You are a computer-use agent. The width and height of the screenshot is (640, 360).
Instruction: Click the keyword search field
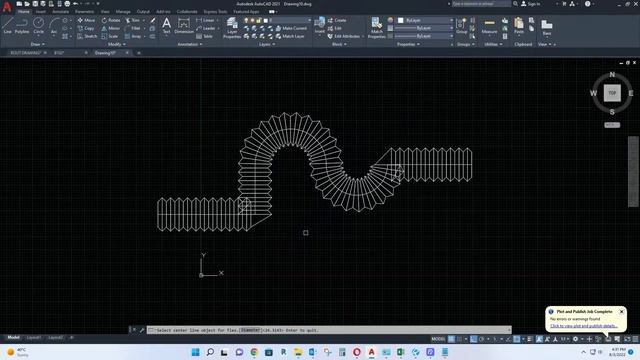(x=481, y=4)
